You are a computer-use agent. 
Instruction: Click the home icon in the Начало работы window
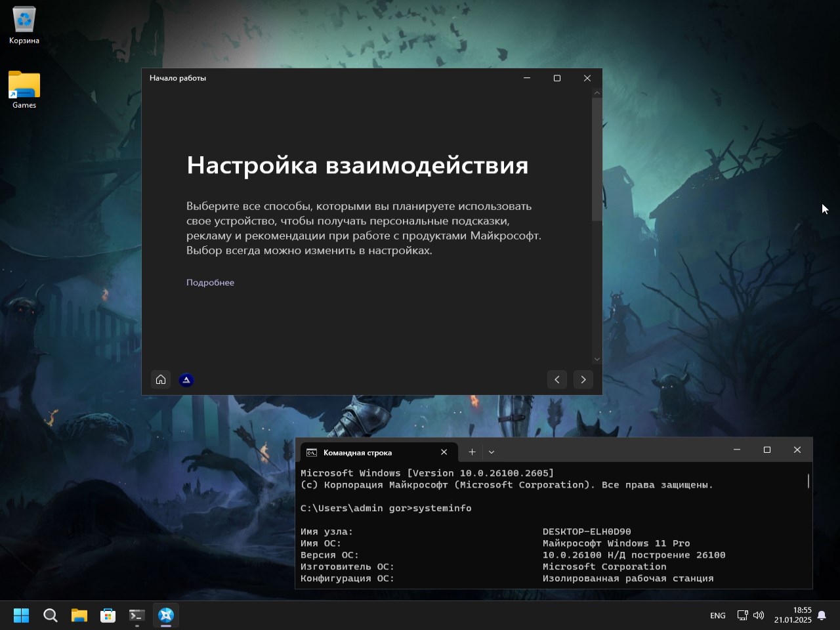pyautogui.click(x=161, y=379)
